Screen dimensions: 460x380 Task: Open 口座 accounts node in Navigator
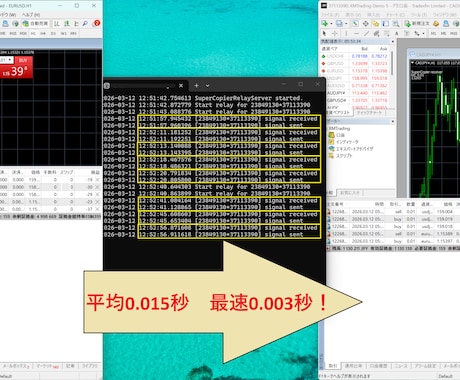[337, 135]
